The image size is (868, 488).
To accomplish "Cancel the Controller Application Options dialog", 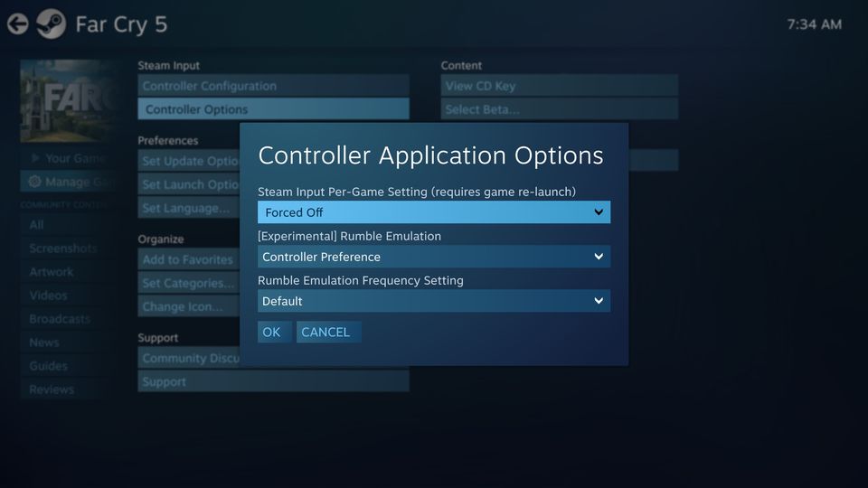I will (x=325, y=333).
